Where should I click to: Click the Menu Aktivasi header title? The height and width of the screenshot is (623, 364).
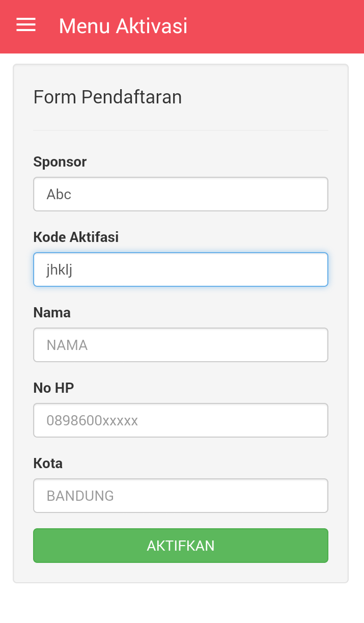(123, 26)
